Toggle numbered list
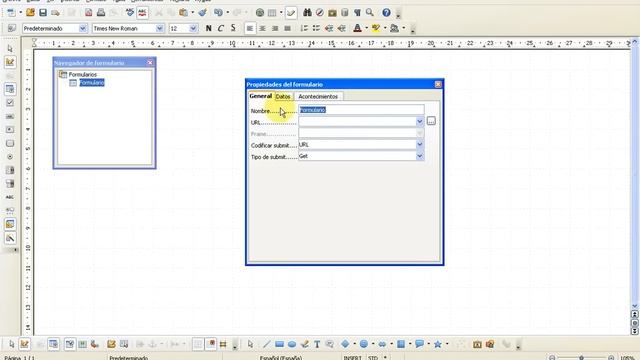Image resolution: width=640 pixels, height=360 pixels. [304, 28]
